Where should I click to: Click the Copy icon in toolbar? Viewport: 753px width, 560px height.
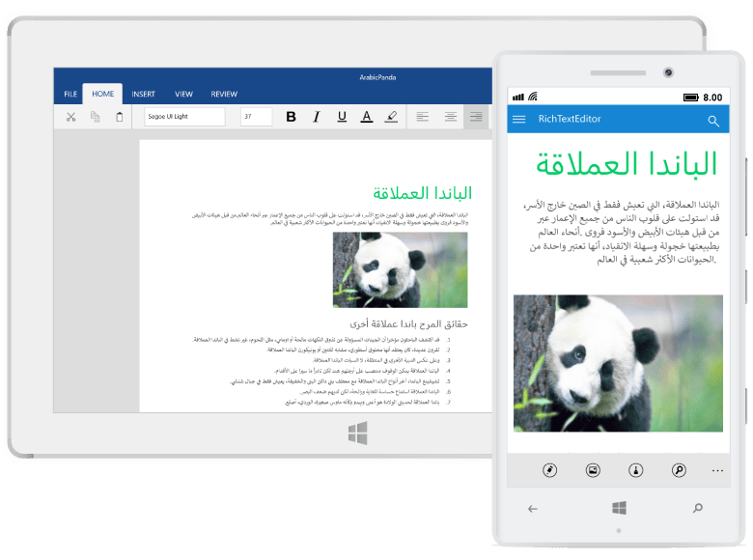point(95,117)
